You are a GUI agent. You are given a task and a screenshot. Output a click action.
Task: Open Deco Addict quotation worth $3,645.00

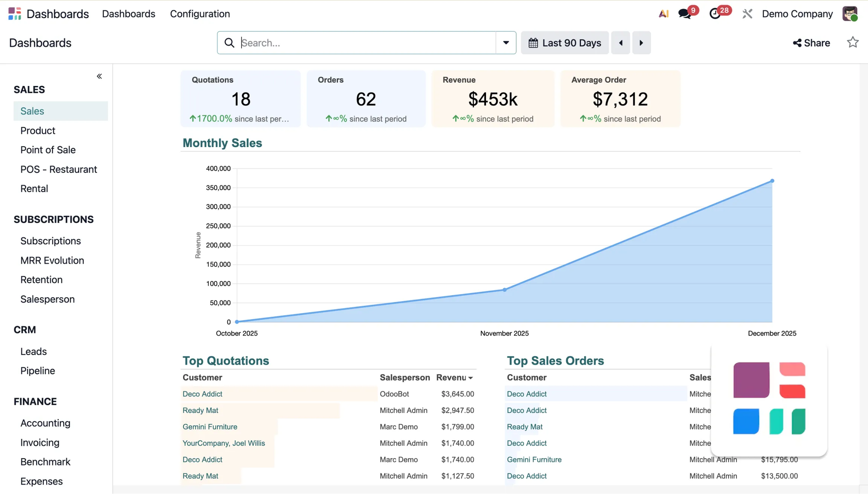(202, 394)
